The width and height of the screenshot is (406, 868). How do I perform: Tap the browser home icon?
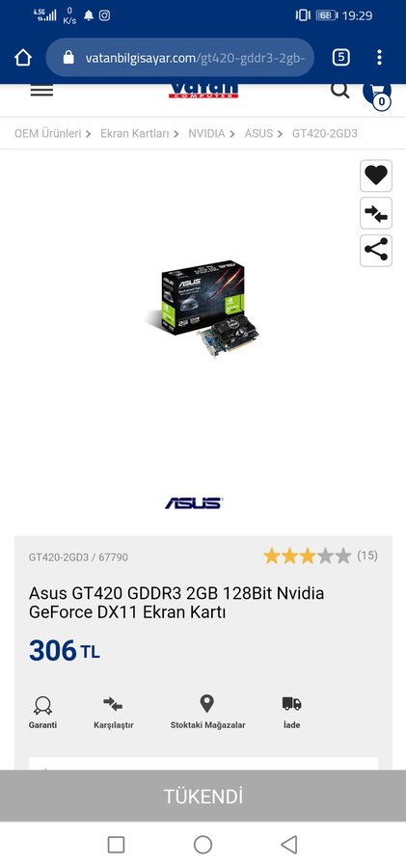pyautogui.click(x=23, y=58)
